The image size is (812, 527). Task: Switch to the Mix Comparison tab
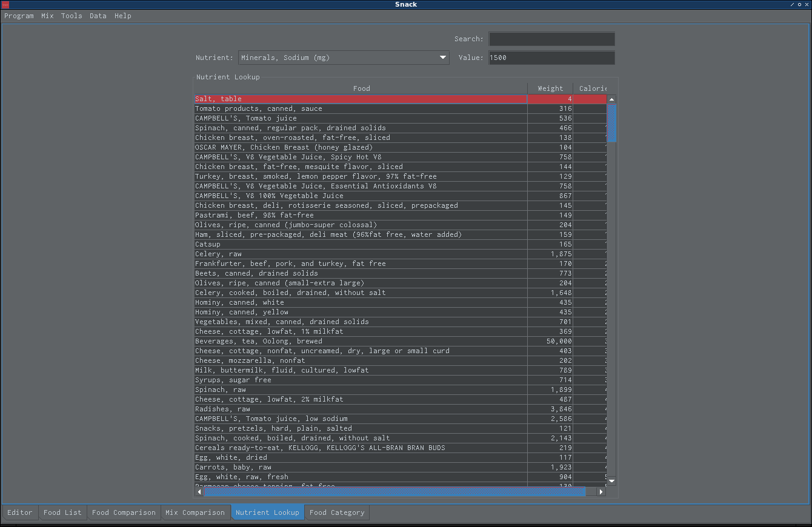pos(195,512)
